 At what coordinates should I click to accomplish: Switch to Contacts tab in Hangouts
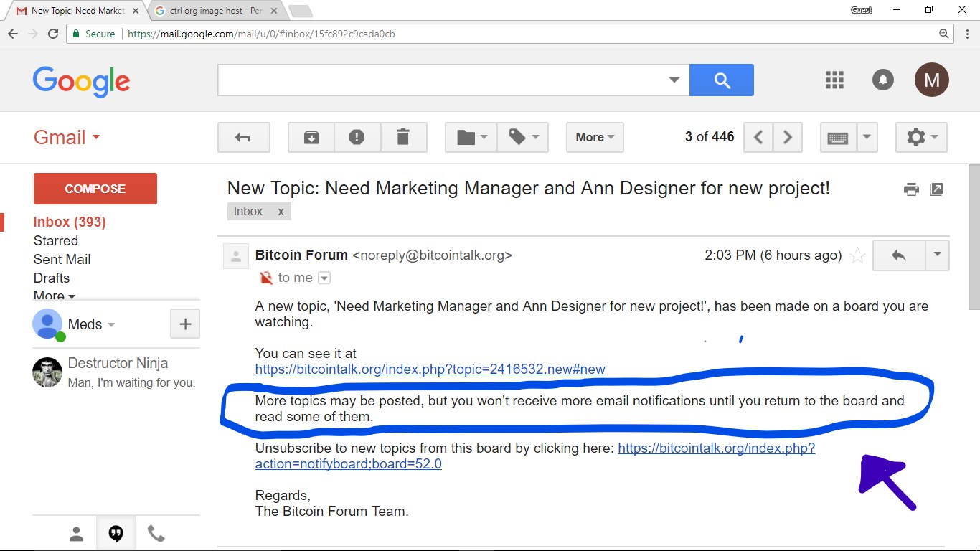pos(76,534)
